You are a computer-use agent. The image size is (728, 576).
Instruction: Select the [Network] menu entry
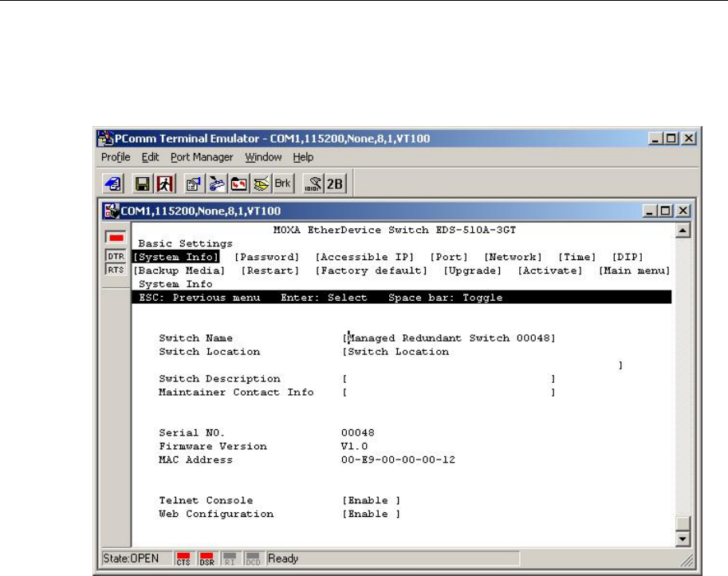pos(513,257)
